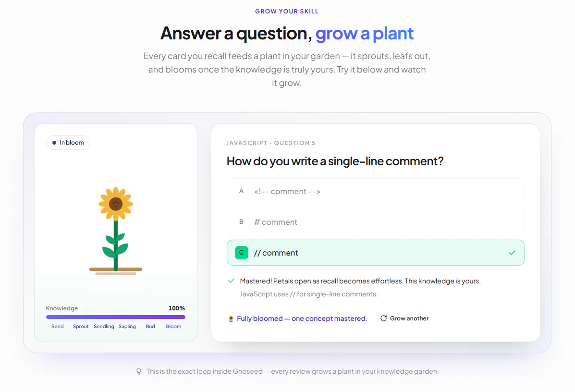Click the blue dot in In bloom badge
Image resolution: width=575 pixels, height=392 pixels.
[x=54, y=143]
